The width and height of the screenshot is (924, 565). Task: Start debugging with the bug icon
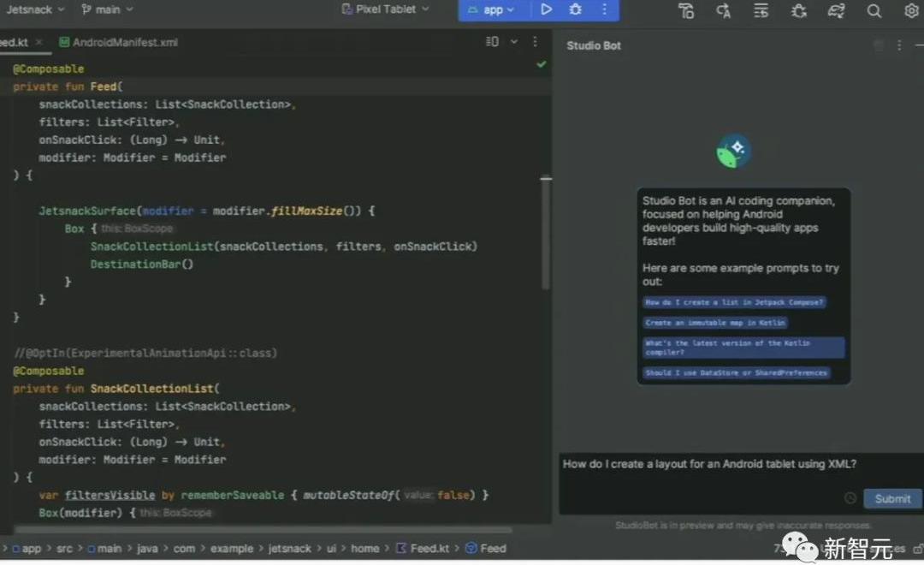[x=575, y=9]
